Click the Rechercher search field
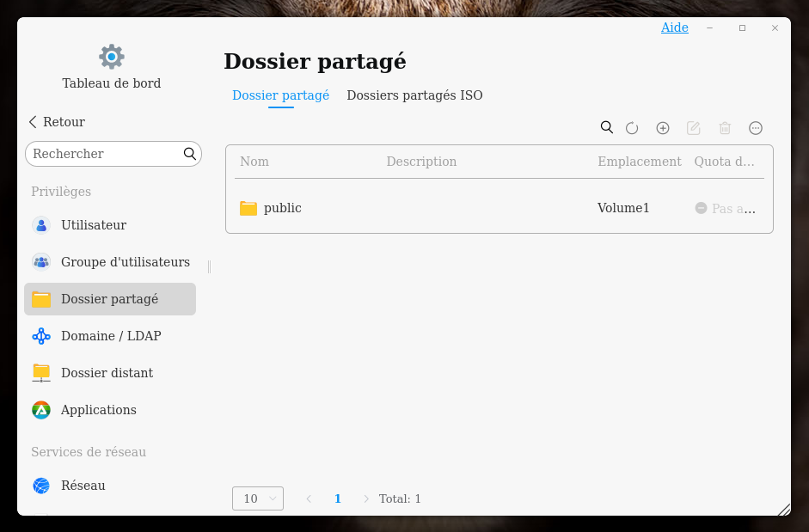809x532 pixels. [x=103, y=154]
